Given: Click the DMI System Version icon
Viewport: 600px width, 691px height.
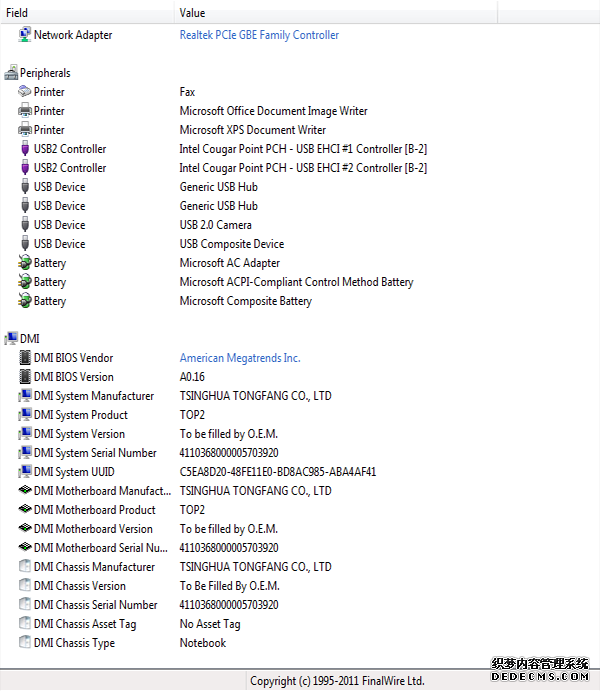Looking at the screenshot, I should tap(25, 434).
